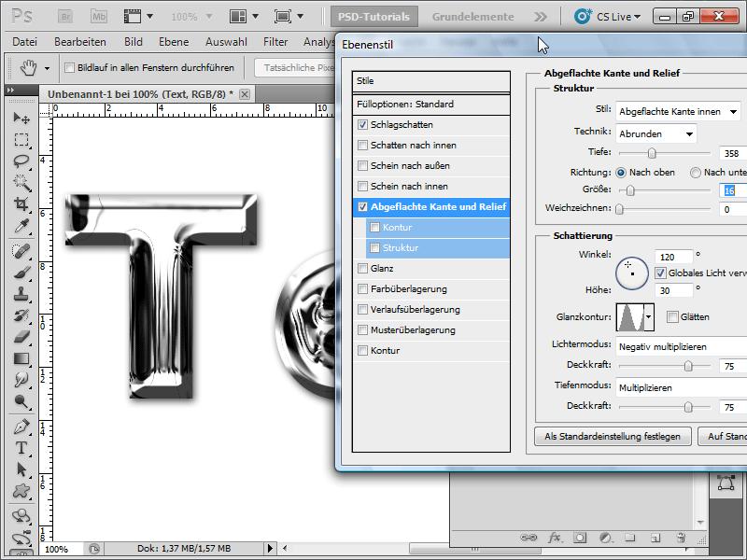
Task: Select the Type tool
Action: click(x=21, y=448)
